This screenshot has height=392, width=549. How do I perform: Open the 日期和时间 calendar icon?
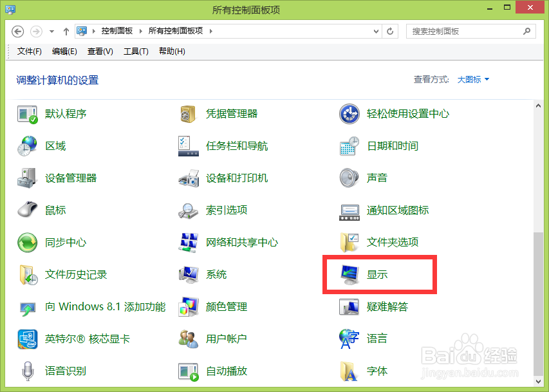tap(349, 146)
